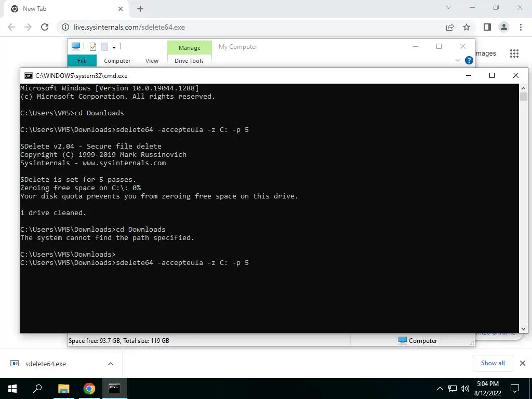Open File Explorer from taskbar

63,389
